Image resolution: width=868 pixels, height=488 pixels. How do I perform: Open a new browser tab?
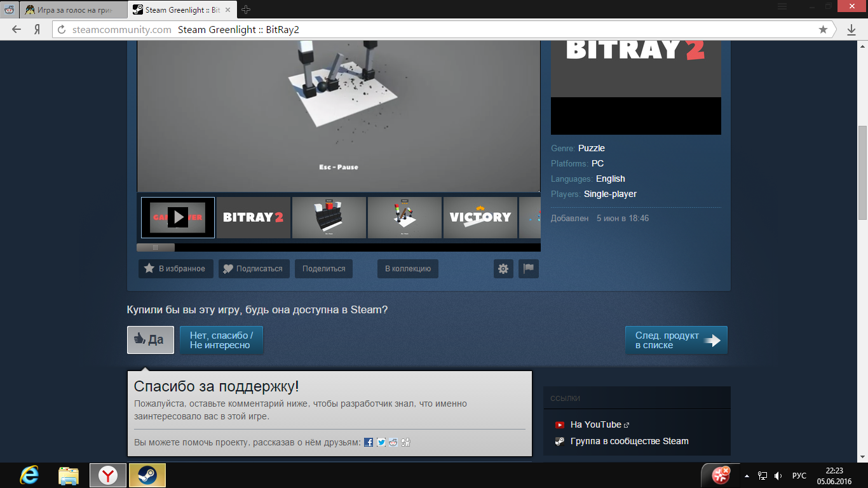[246, 10]
